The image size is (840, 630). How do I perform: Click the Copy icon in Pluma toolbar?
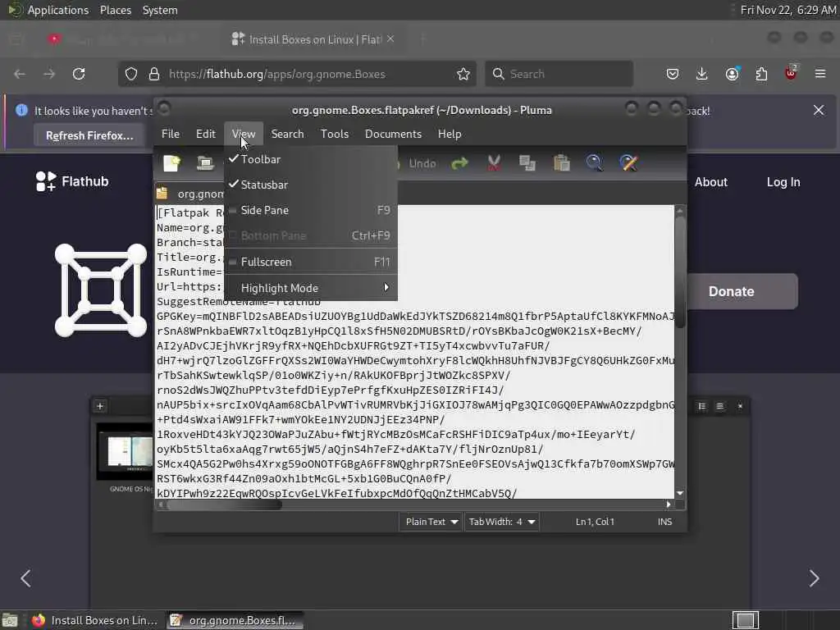(x=527, y=163)
